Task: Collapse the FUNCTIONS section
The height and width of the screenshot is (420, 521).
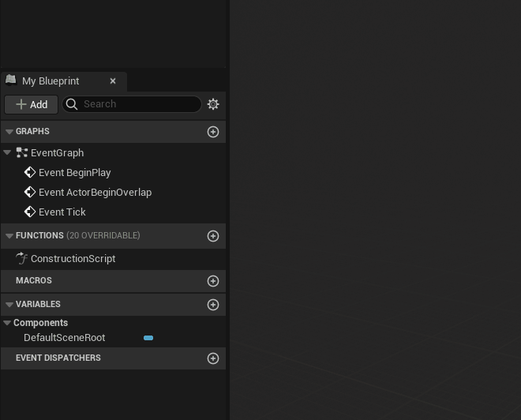Action: click(9, 236)
